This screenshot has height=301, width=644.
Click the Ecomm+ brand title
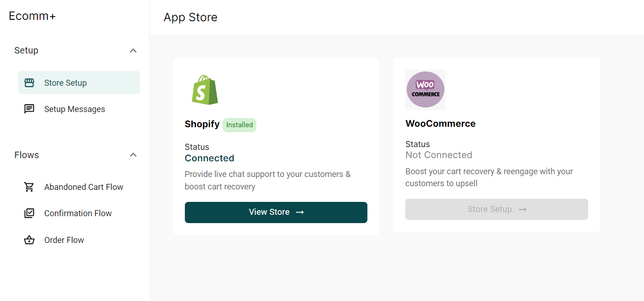(x=32, y=16)
